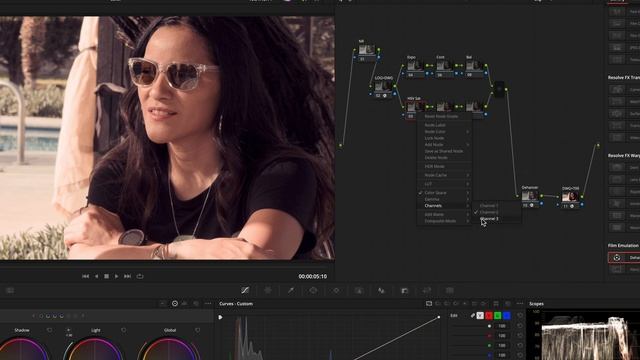
Task: Click the curve play arrow at graph top-left
Action: [220, 317]
